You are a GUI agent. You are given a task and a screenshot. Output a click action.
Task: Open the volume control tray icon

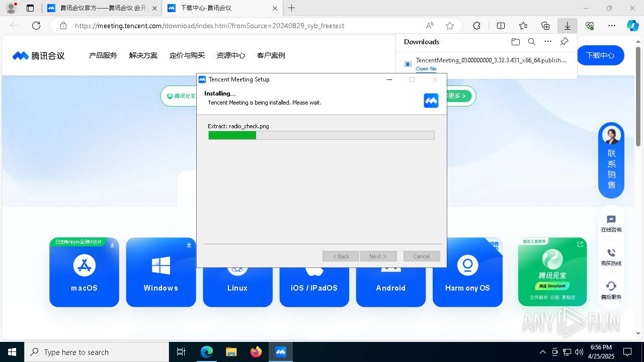579,352
